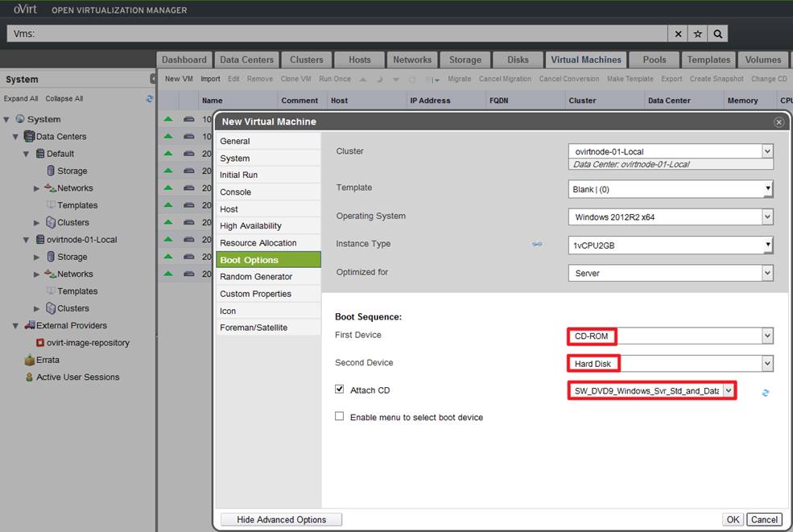
Task: Switch to the Storage tab
Action: click(x=465, y=60)
